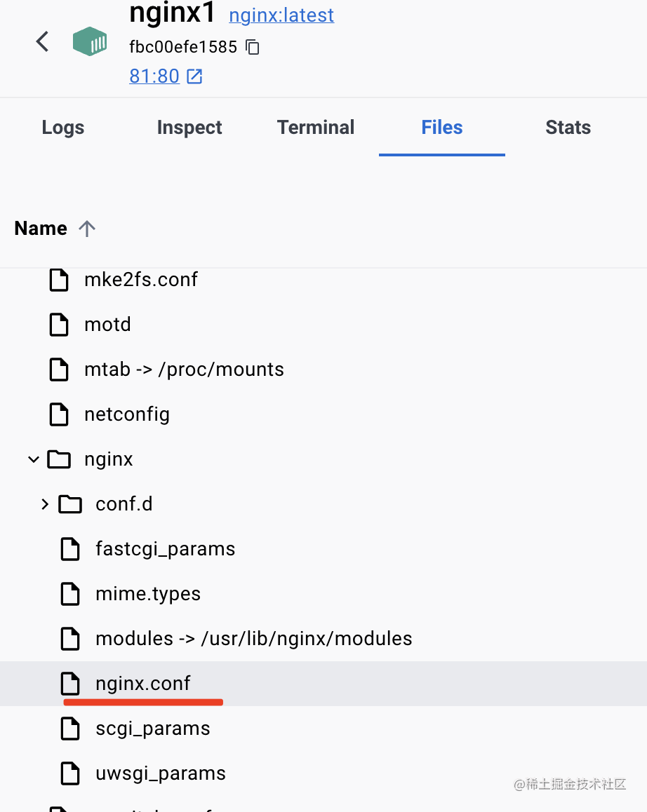This screenshot has width=647, height=812.
Task: Collapse the nginx folder chevron
Action: click(x=33, y=460)
